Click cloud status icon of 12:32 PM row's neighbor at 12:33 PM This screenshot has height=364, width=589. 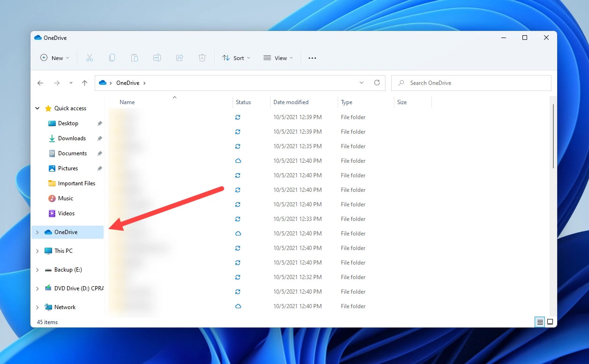click(x=238, y=219)
